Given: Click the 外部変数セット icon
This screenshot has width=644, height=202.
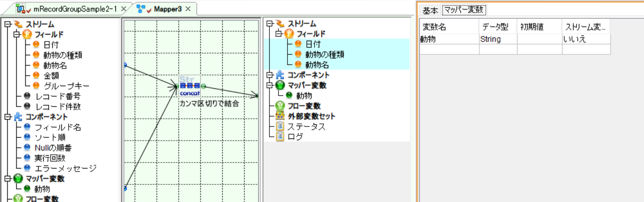Looking at the screenshot, I should (x=280, y=116).
